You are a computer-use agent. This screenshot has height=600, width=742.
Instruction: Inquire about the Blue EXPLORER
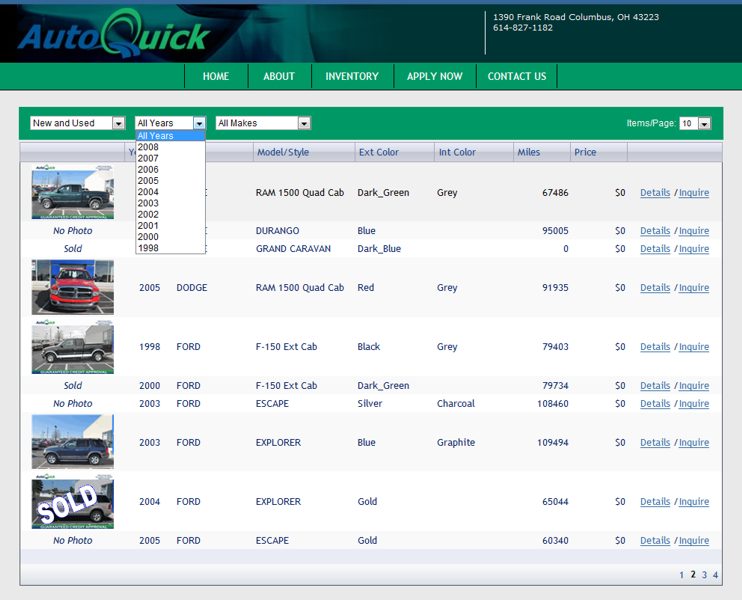pos(694,442)
